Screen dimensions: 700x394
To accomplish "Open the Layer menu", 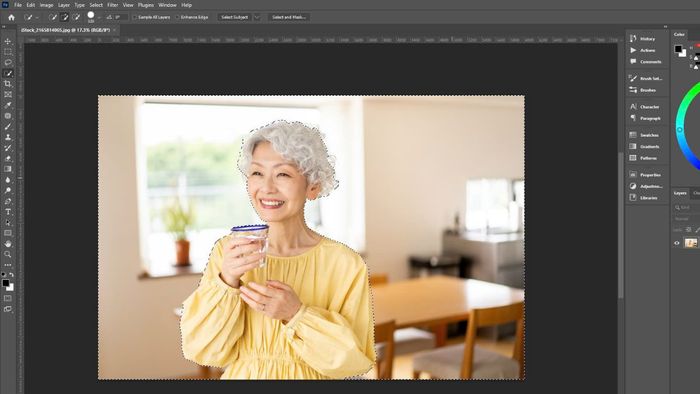I will pyautogui.click(x=64, y=5).
